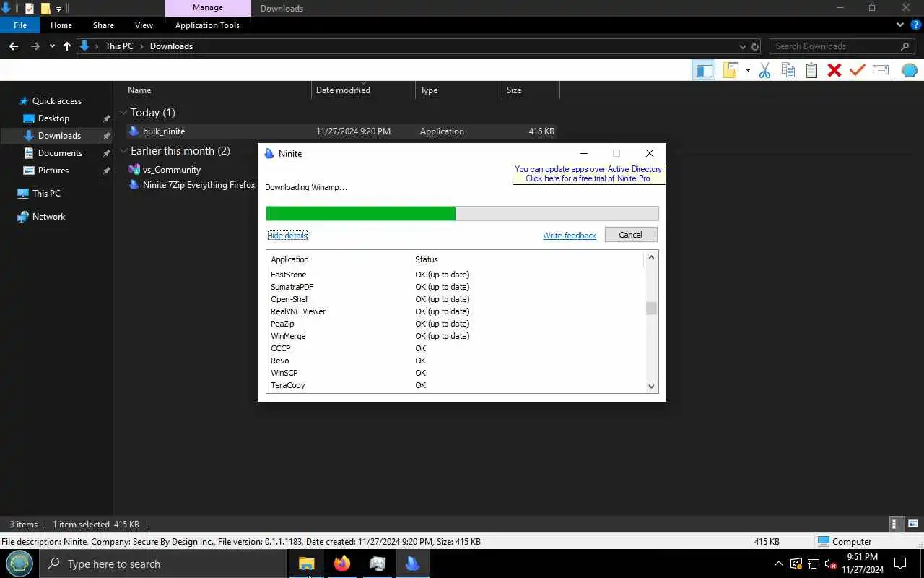The width and height of the screenshot is (924, 578).
Task: Open Firefox from the taskbar
Action: [342, 564]
